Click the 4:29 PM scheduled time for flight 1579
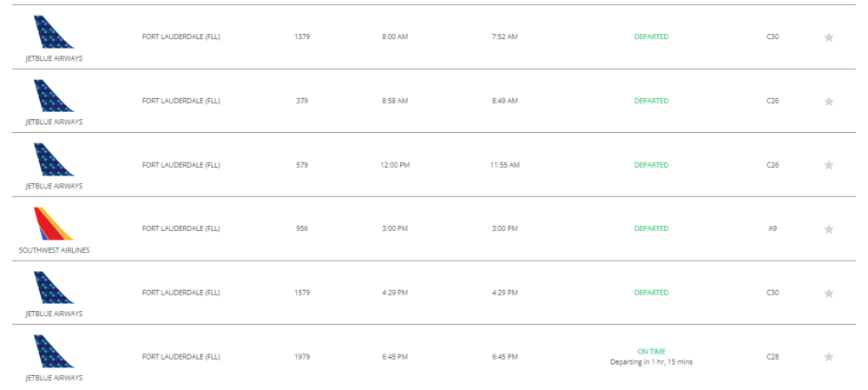This screenshot has height=390, width=868. tap(394, 293)
